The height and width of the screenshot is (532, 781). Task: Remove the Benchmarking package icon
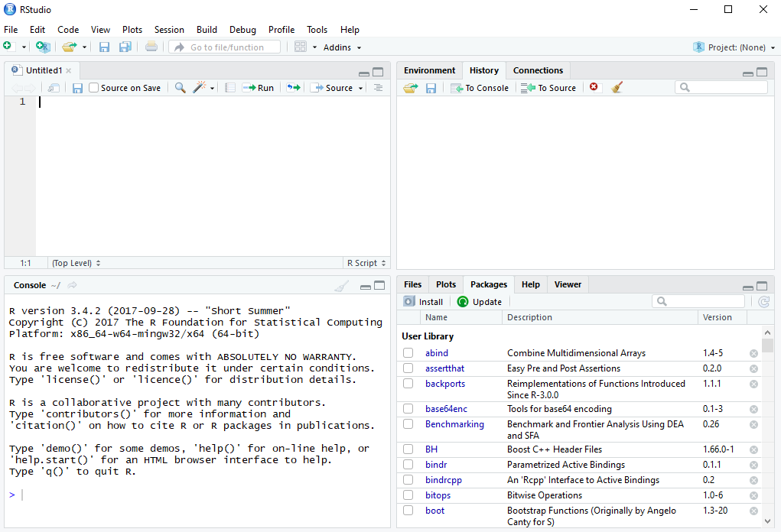tap(753, 424)
